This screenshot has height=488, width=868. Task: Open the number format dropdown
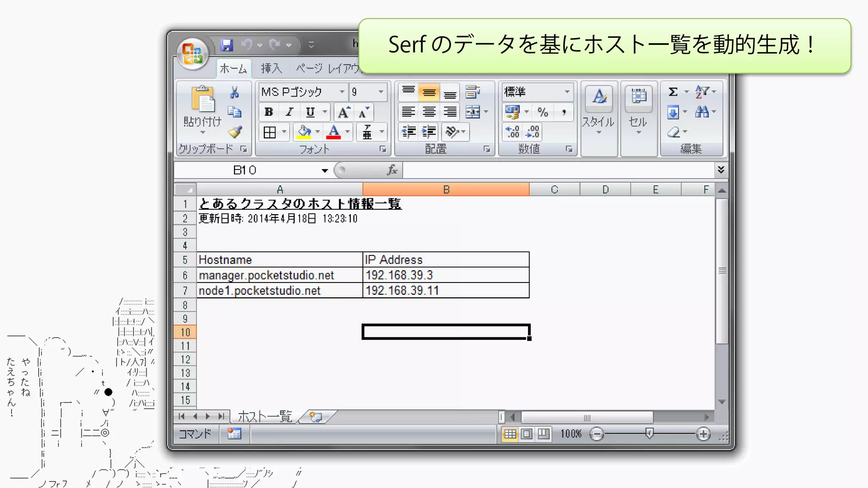(567, 92)
